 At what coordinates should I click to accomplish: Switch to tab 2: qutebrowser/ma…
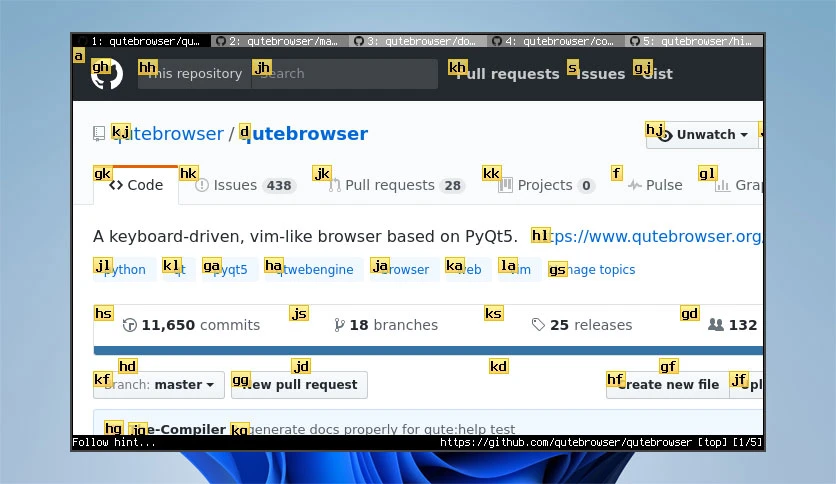coord(280,41)
